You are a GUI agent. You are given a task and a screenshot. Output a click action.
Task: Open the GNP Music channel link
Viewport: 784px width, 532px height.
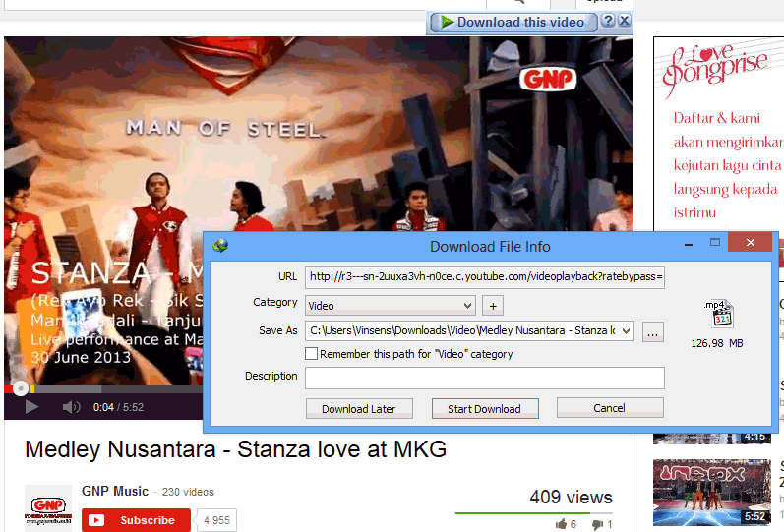tap(115, 491)
